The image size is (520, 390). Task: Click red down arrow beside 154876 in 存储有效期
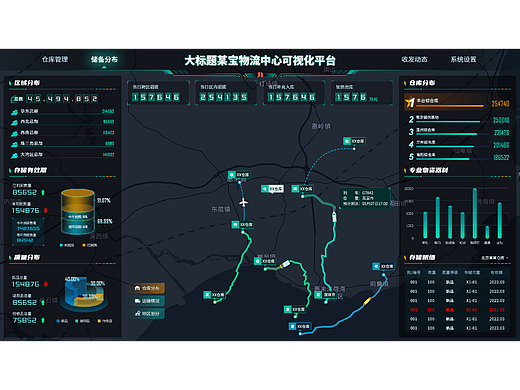[x=46, y=210]
